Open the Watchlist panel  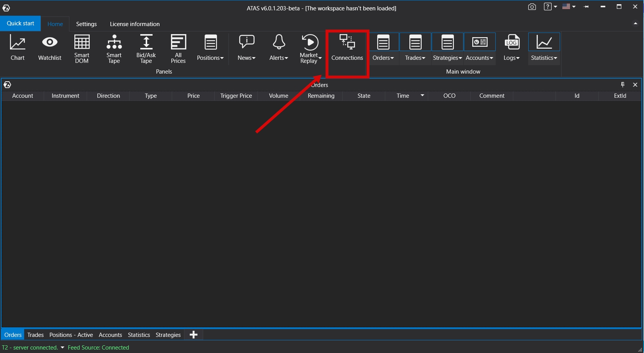click(x=50, y=48)
